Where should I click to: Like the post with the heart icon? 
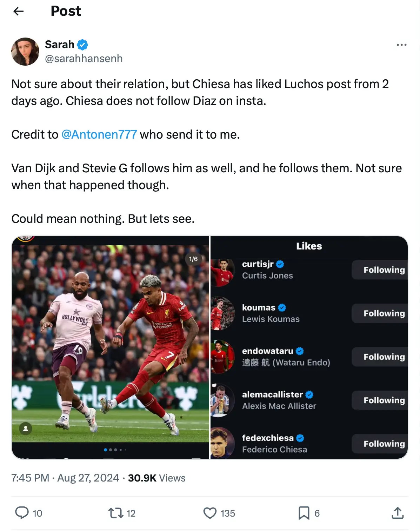tap(210, 513)
